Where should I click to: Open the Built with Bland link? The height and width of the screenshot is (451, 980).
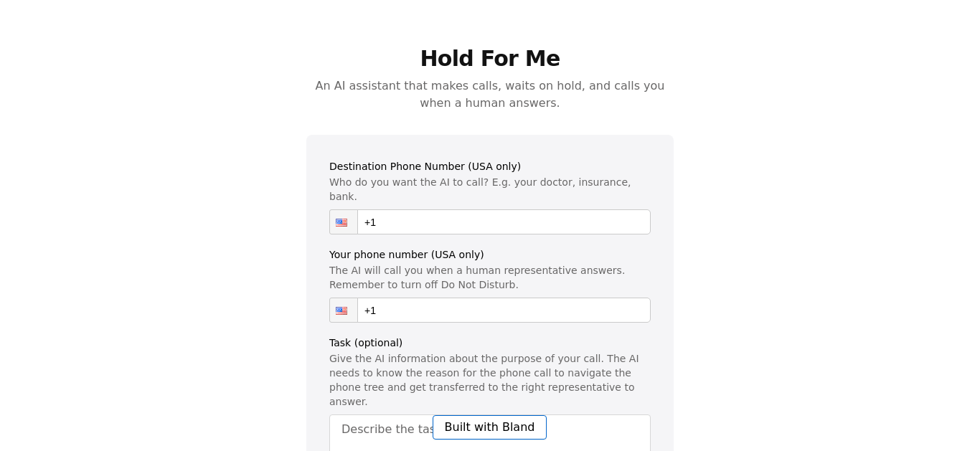click(489, 427)
